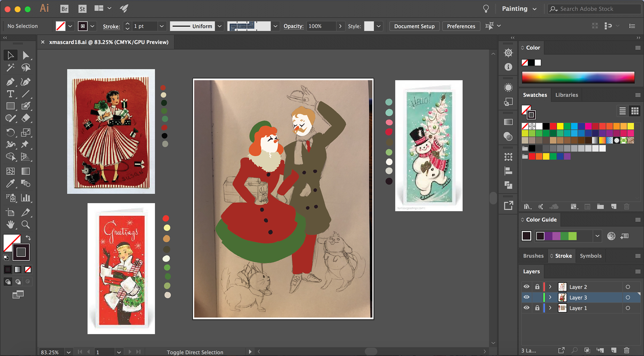Pick the Eyedropper tool
The height and width of the screenshot is (356, 644).
click(x=10, y=183)
